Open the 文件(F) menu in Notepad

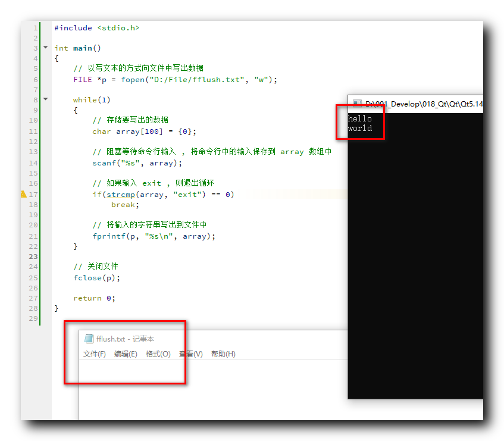(x=95, y=354)
